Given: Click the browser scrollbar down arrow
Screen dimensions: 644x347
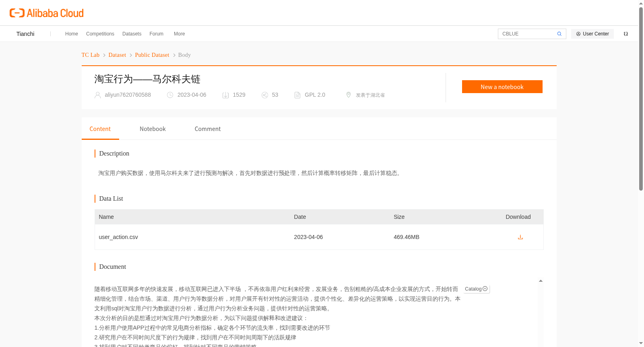Looking at the screenshot, I should click(x=641, y=343).
